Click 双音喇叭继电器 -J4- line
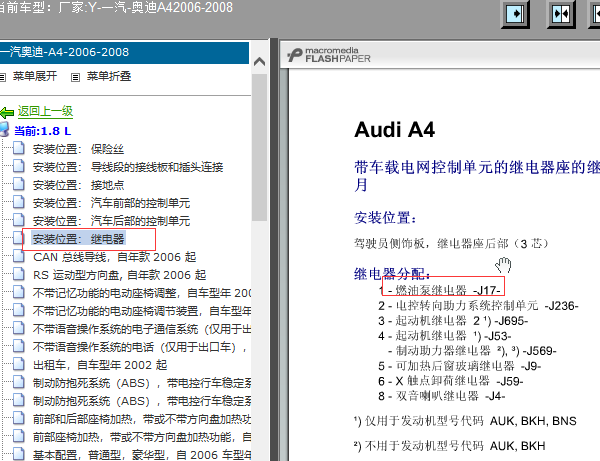The image size is (600, 461). 442,396
